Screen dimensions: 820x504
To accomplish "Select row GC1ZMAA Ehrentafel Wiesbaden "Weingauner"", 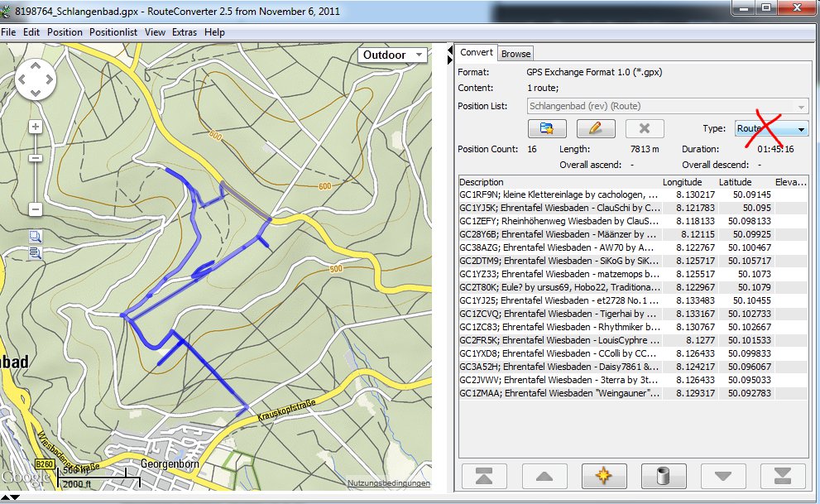I will pyautogui.click(x=633, y=393).
